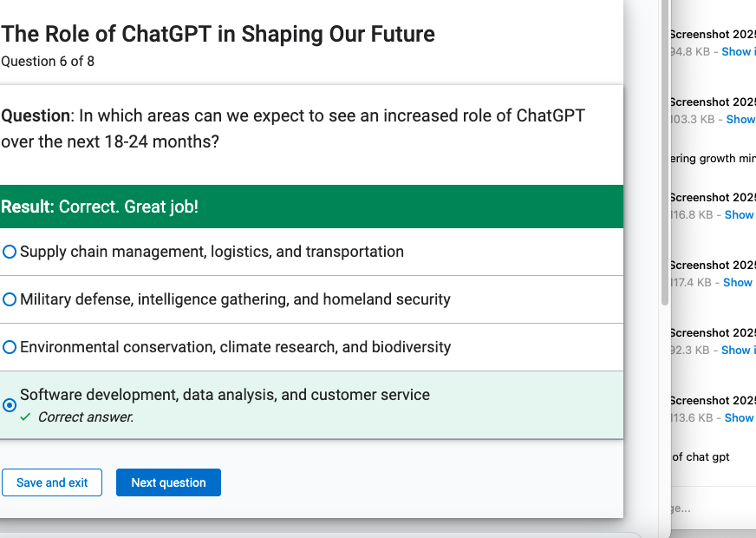
Task: Click the Save and exit button
Action: point(52,482)
